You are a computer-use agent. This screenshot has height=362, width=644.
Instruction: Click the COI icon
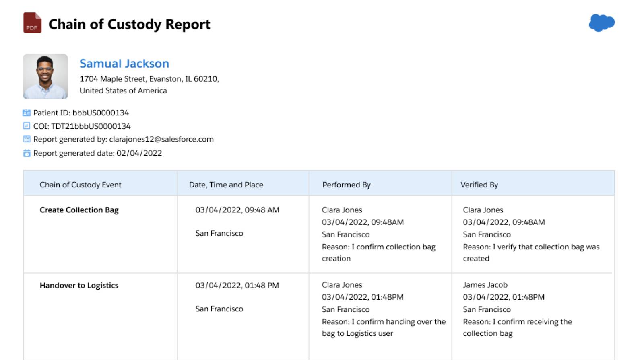click(27, 126)
